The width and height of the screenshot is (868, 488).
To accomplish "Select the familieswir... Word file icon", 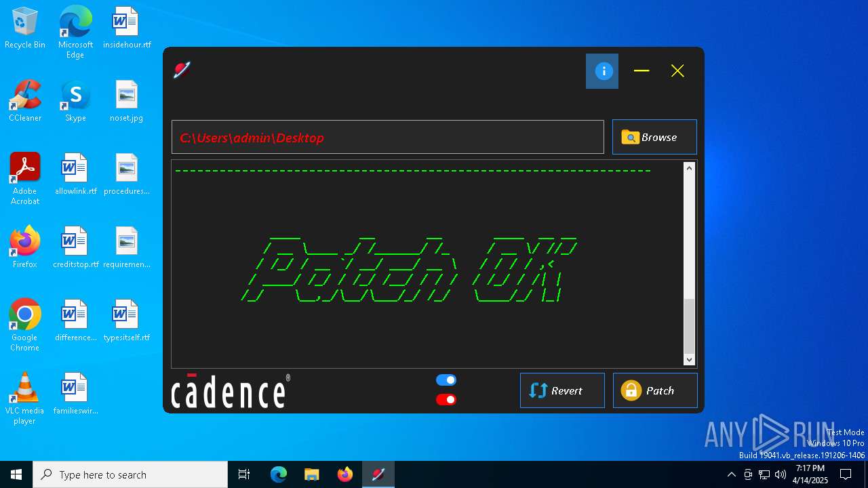I will 75,394.
